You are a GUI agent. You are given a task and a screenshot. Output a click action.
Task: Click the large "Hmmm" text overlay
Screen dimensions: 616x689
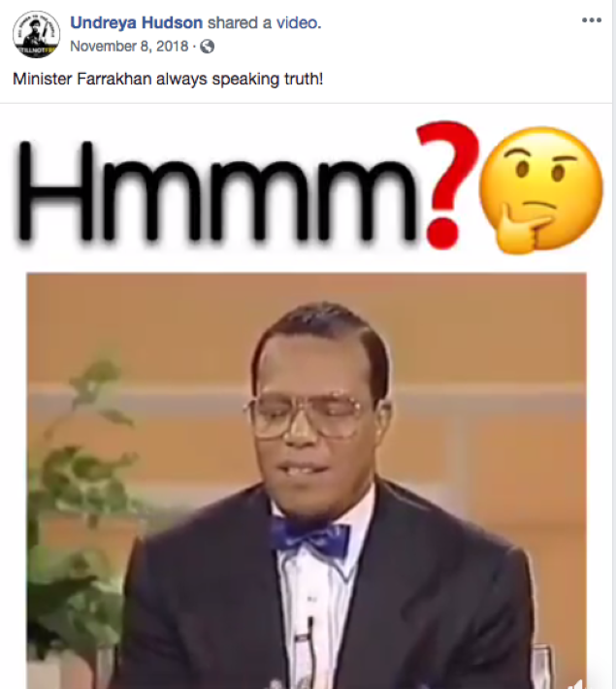[x=215, y=191]
